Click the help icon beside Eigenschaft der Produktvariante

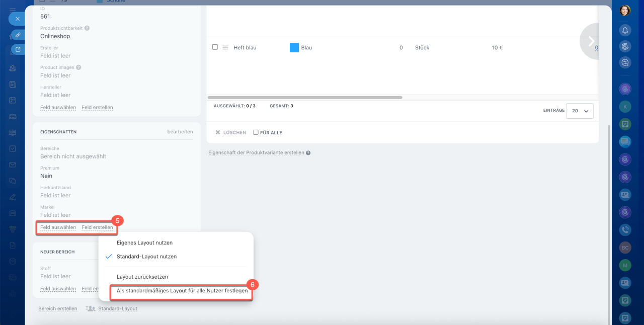point(308,153)
